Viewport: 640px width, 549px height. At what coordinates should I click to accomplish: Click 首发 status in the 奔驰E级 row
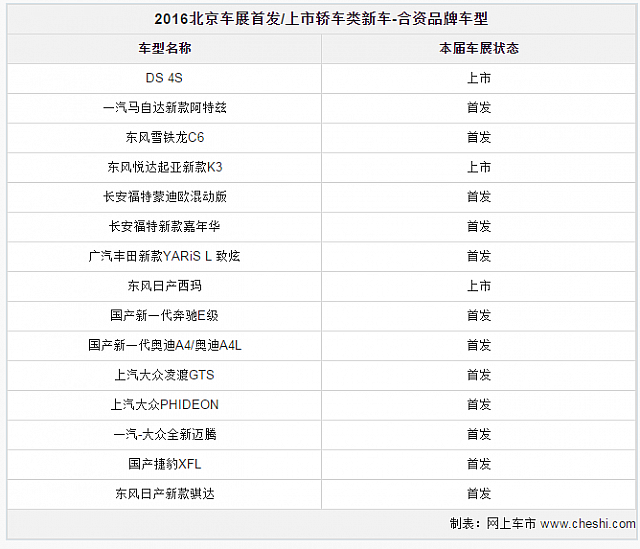479,316
